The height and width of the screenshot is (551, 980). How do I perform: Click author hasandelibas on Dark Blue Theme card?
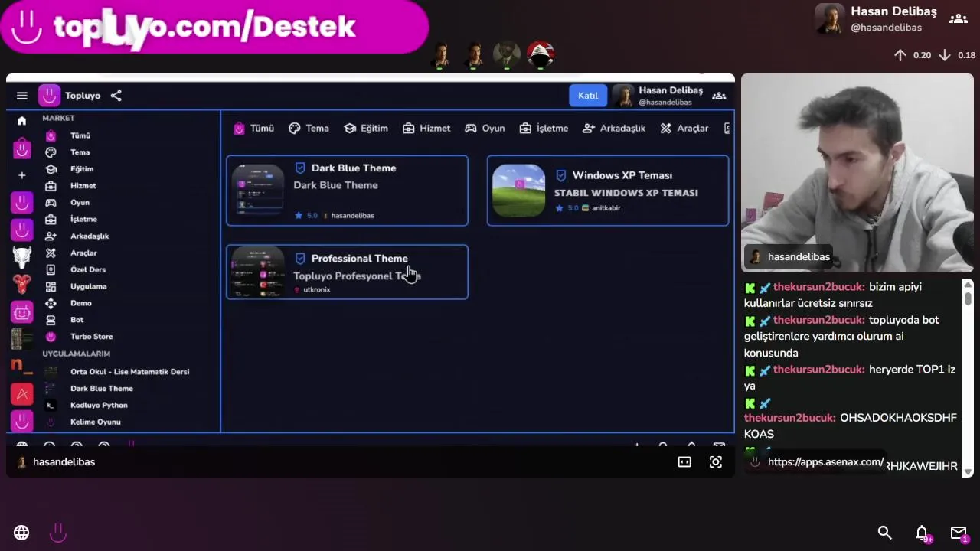(352, 216)
